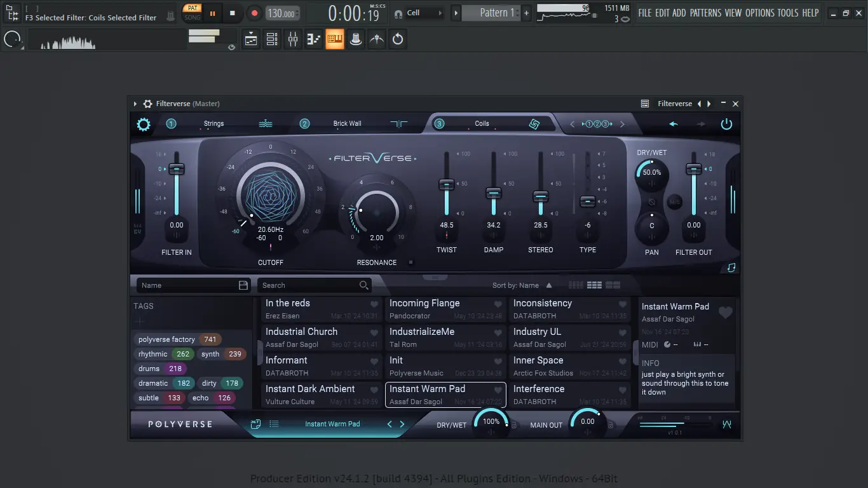This screenshot has height=488, width=868.
Task: Open the OPTIONS menu
Action: coord(760,13)
